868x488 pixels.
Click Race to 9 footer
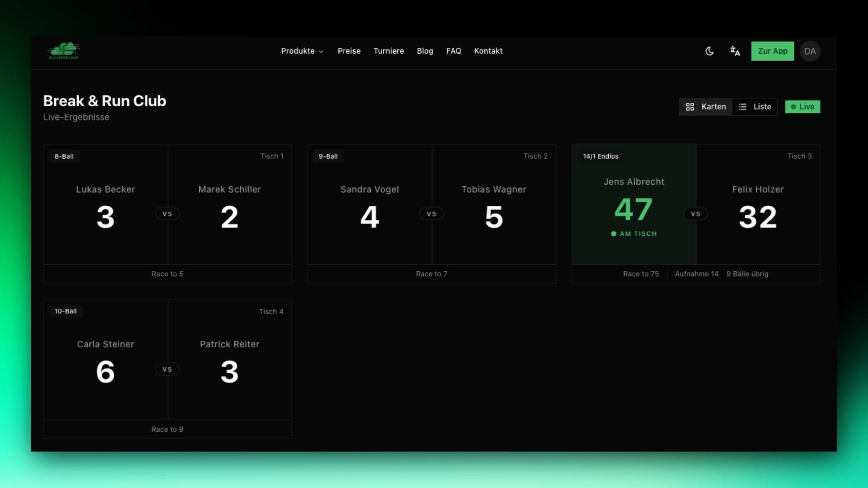(167, 429)
